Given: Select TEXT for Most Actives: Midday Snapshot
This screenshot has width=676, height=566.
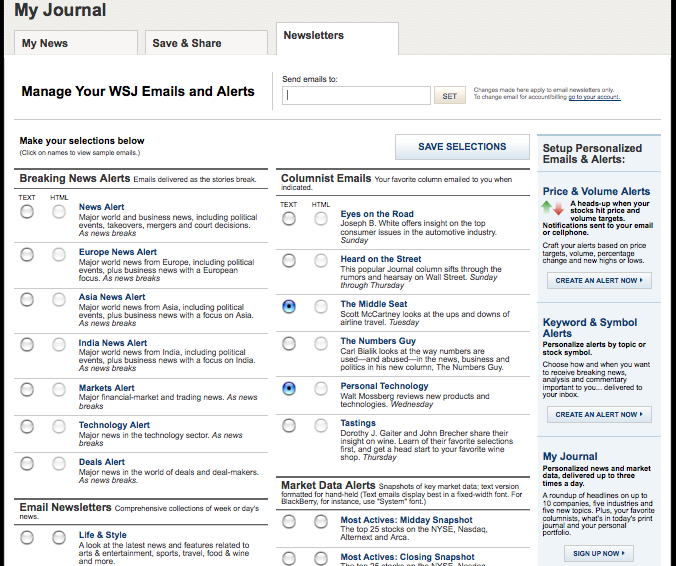Looking at the screenshot, I should pos(289,522).
